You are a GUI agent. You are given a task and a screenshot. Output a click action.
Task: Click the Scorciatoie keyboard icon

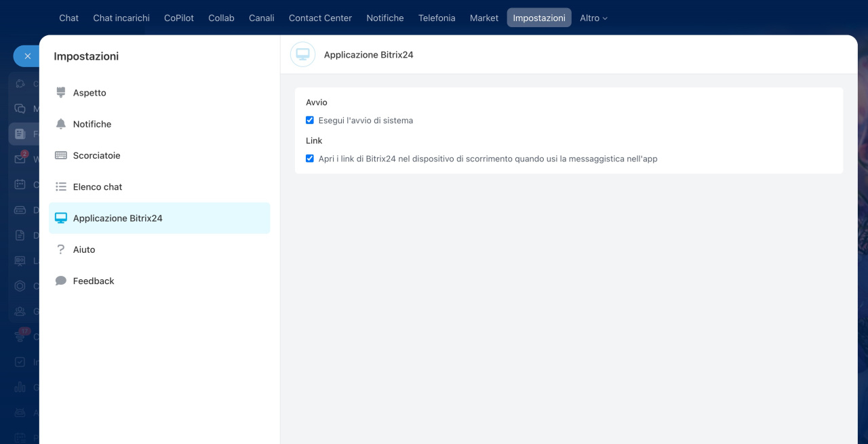click(61, 155)
